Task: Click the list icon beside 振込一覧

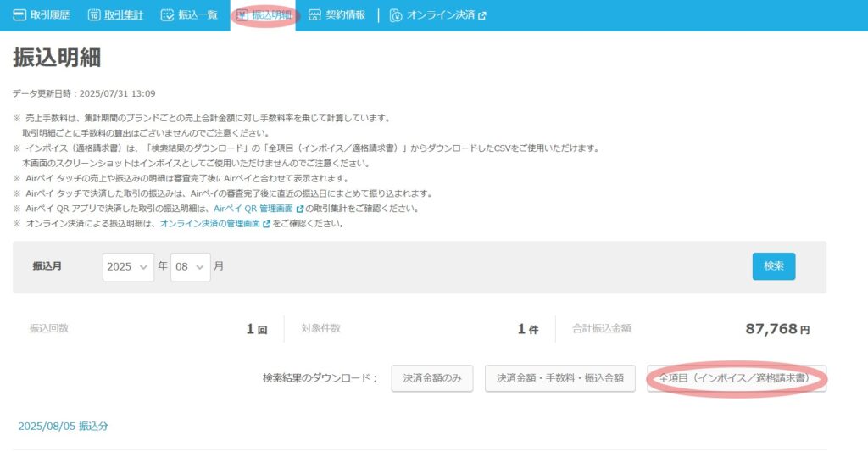Action: click(x=167, y=15)
